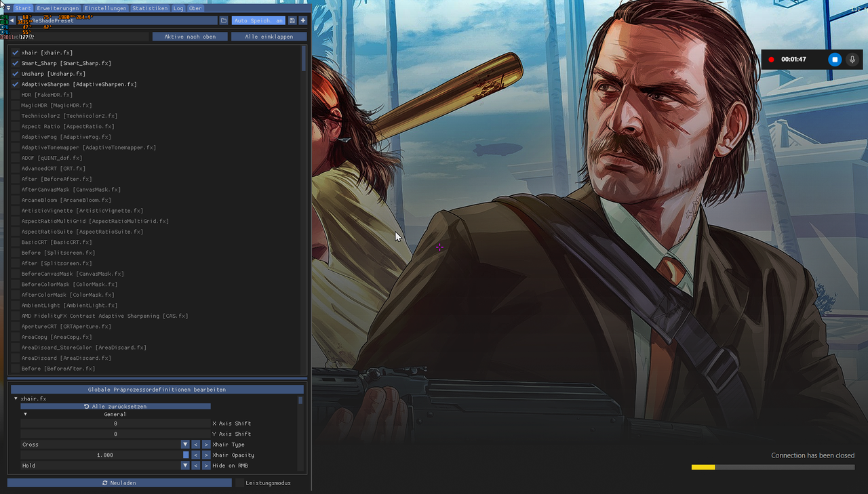Image resolution: width=868 pixels, height=494 pixels.
Task: Increase Xhair Opacity with right arrow
Action: pos(206,455)
